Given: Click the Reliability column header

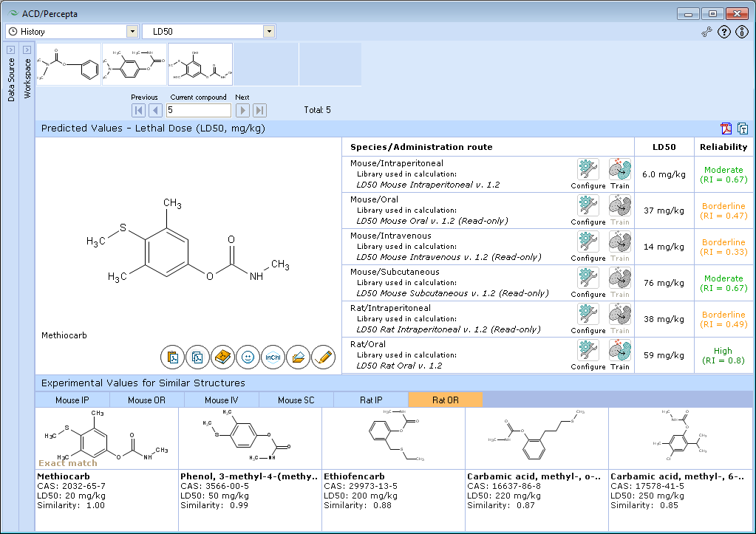Looking at the screenshot, I should (723, 147).
